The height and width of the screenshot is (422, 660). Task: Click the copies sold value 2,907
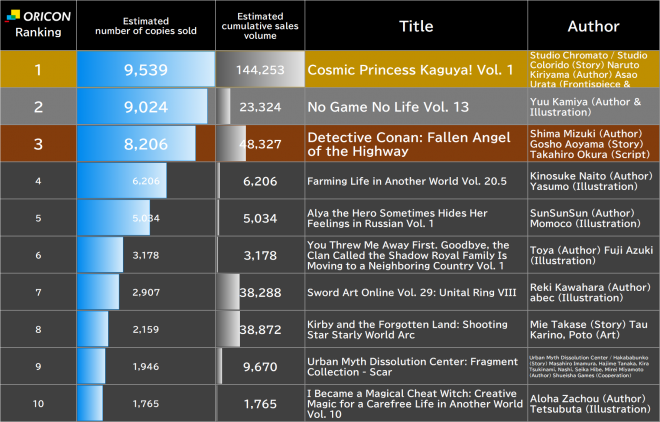point(146,292)
